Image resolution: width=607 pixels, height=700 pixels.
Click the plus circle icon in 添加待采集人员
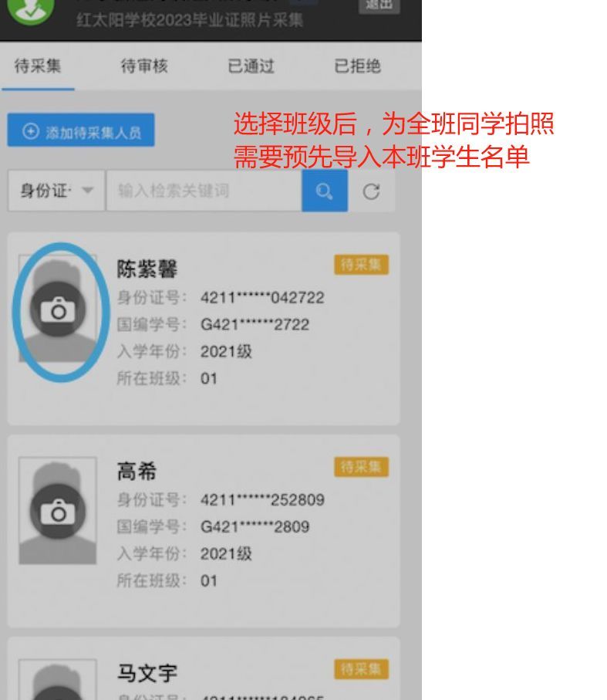(31, 131)
